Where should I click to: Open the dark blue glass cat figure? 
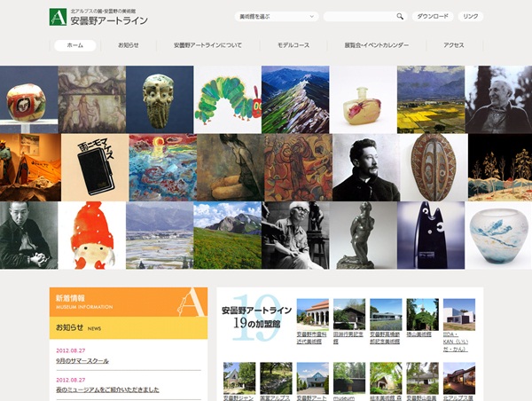tap(431, 235)
